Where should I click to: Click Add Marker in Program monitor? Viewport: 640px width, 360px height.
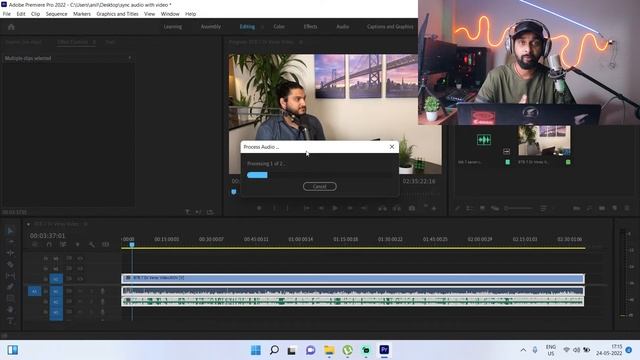click(x=259, y=208)
